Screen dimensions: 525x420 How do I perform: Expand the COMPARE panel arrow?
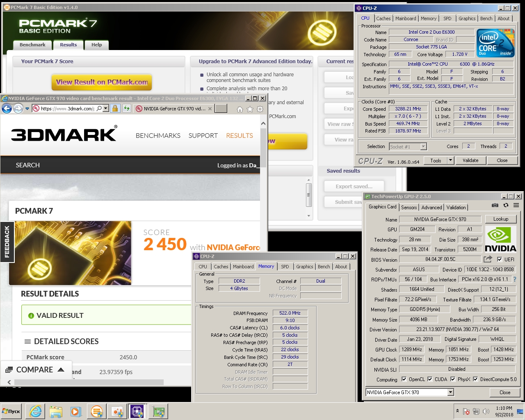point(61,370)
